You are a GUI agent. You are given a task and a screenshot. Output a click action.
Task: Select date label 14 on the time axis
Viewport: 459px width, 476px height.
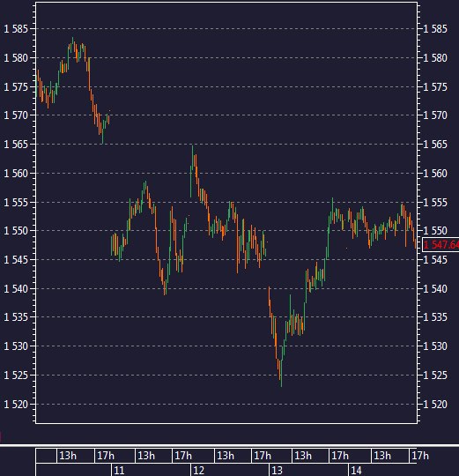pyautogui.click(x=356, y=471)
